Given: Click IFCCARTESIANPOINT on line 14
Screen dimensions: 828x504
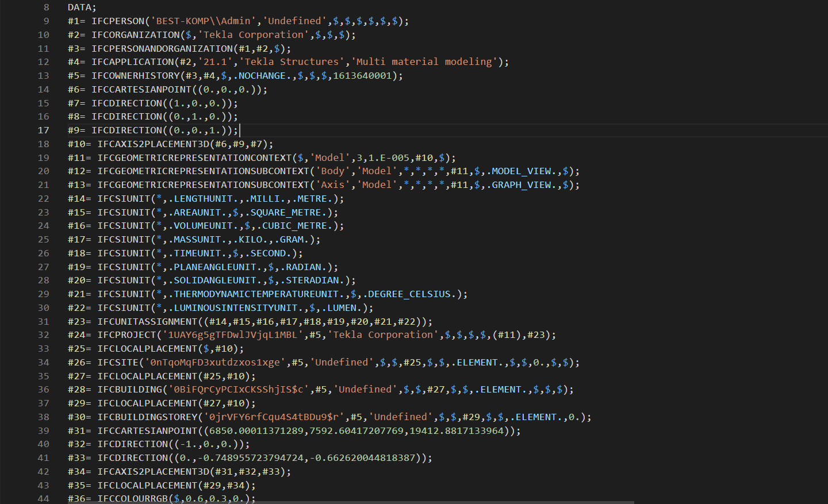Looking at the screenshot, I should [141, 90].
